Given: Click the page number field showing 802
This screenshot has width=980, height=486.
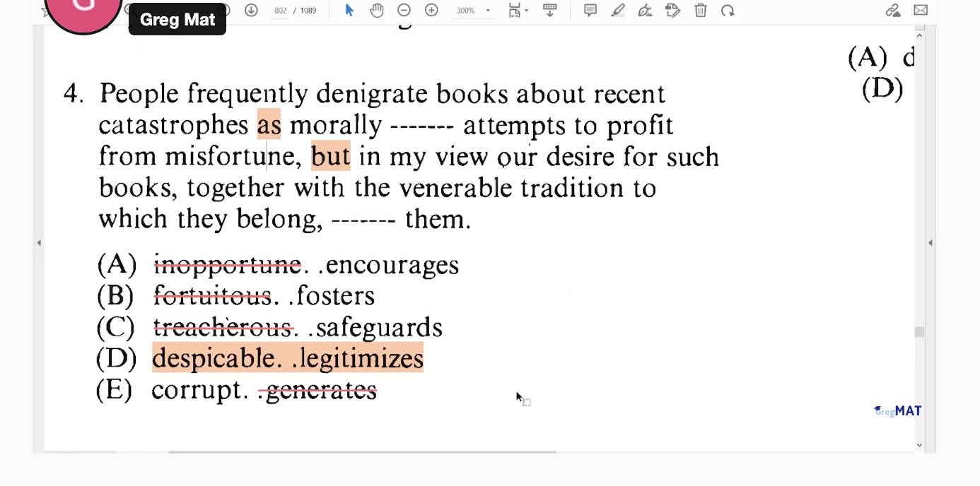Looking at the screenshot, I should [x=281, y=11].
